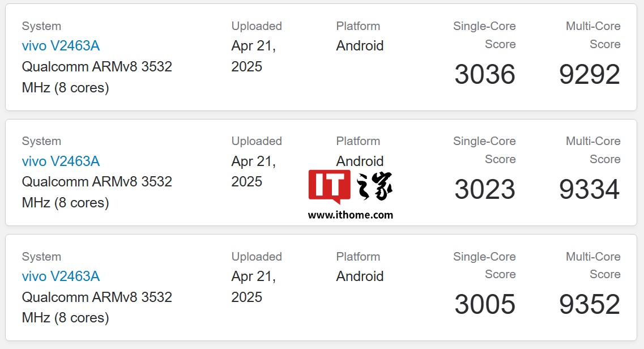Viewport: 644px width, 349px height.
Task: Open vivo V2463A result with 3005 single-core
Action: [61, 276]
